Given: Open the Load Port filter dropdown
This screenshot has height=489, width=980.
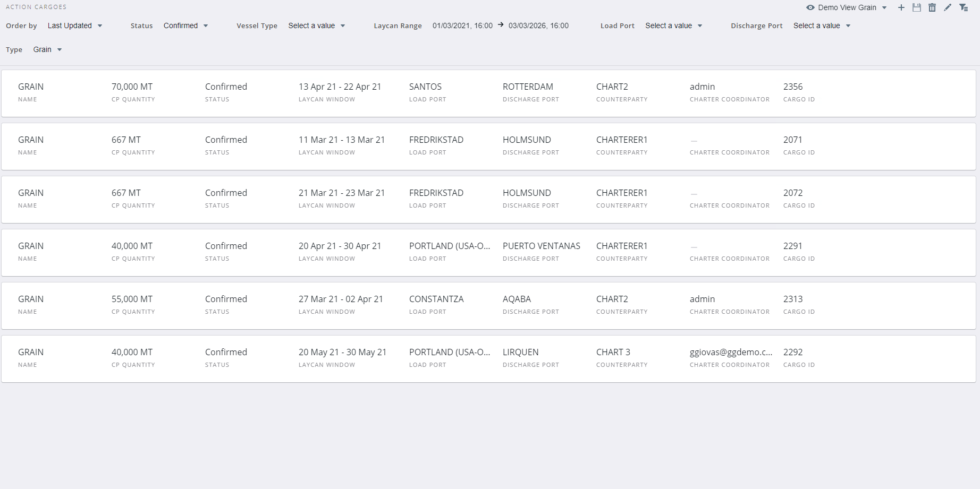Looking at the screenshot, I should [x=673, y=25].
